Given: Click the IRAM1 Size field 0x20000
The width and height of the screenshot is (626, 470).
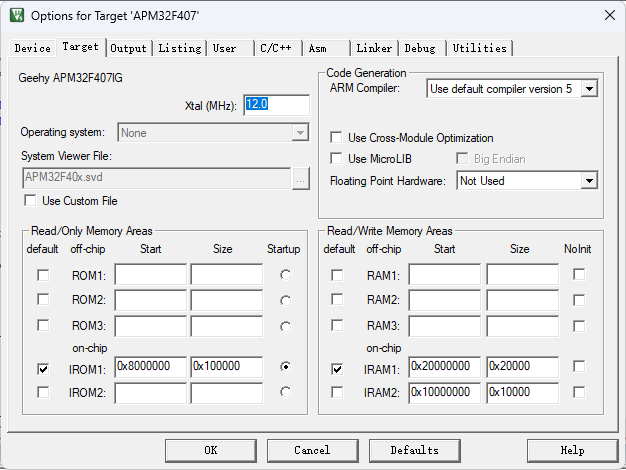Looking at the screenshot, I should click(x=523, y=367).
